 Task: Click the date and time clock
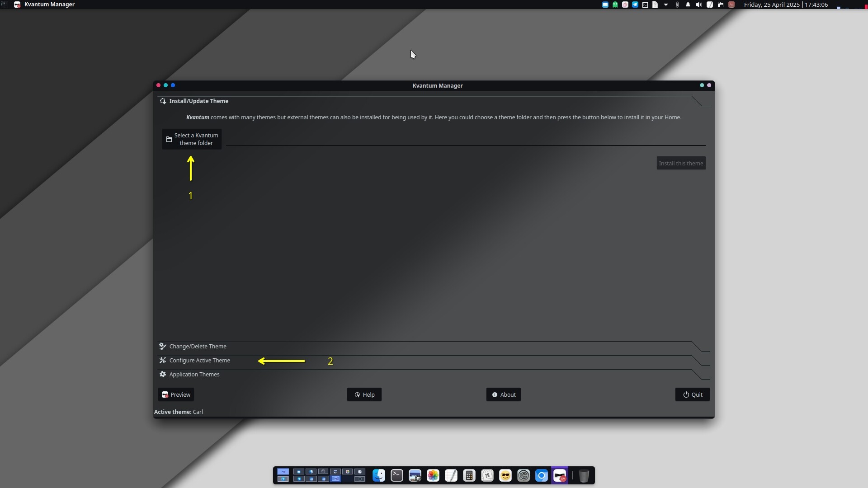[x=786, y=5]
